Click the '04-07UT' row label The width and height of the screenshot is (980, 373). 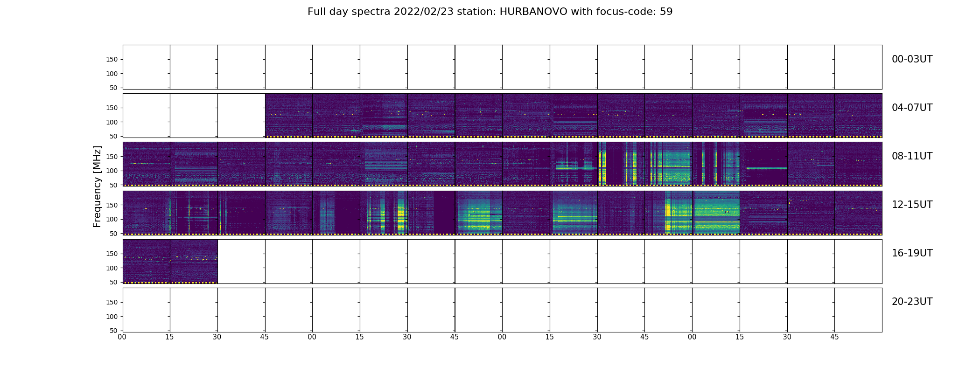pyautogui.click(x=912, y=108)
